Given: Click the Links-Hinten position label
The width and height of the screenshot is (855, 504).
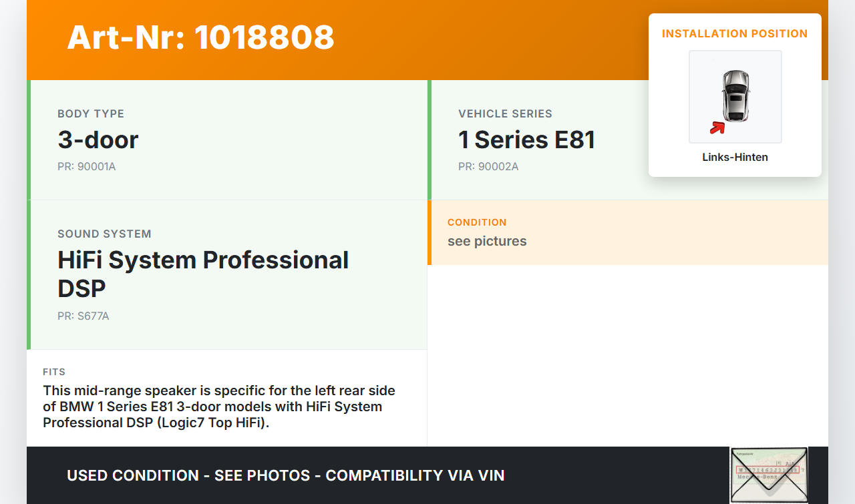Looking at the screenshot, I should point(735,158).
